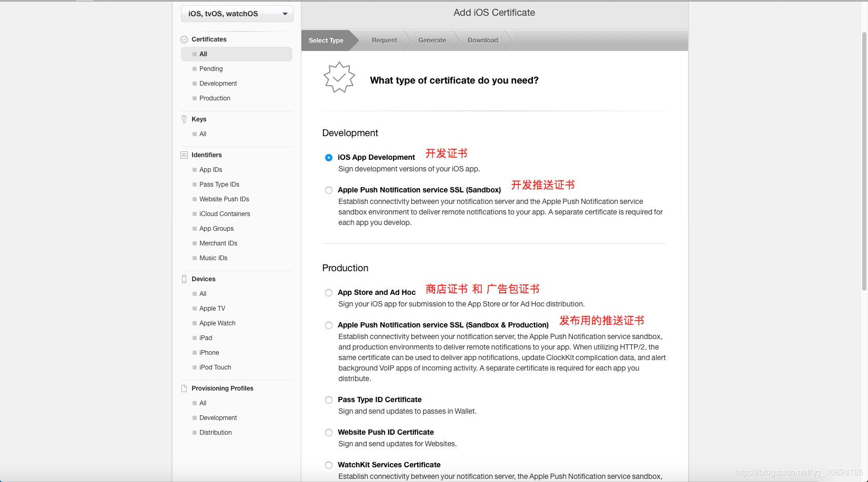
Task: Open All under Devices
Action: coord(203,294)
